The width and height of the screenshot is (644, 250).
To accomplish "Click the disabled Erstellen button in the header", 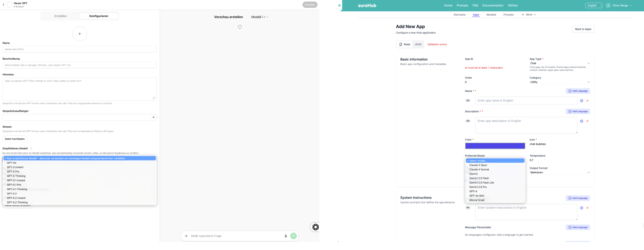I will pyautogui.click(x=310, y=5).
